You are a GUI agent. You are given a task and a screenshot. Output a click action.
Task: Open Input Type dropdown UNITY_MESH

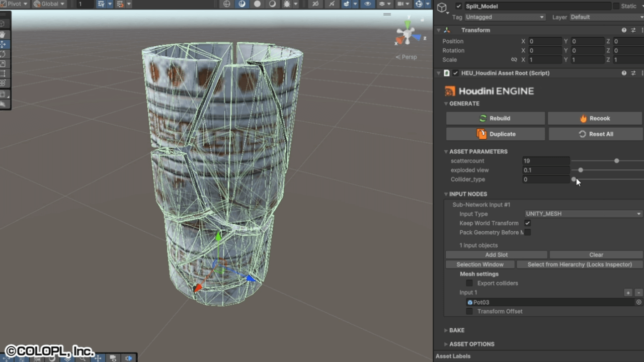point(584,214)
